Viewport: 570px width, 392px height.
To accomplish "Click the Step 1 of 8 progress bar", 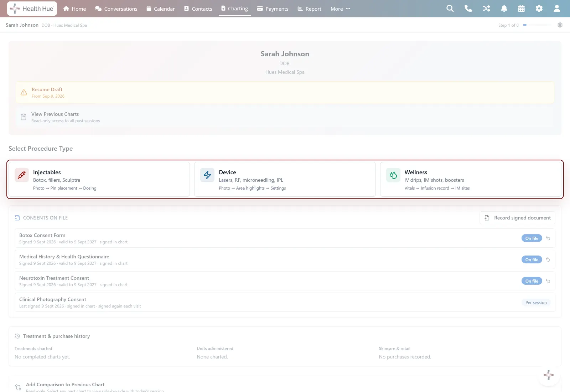I will pyautogui.click(x=537, y=25).
